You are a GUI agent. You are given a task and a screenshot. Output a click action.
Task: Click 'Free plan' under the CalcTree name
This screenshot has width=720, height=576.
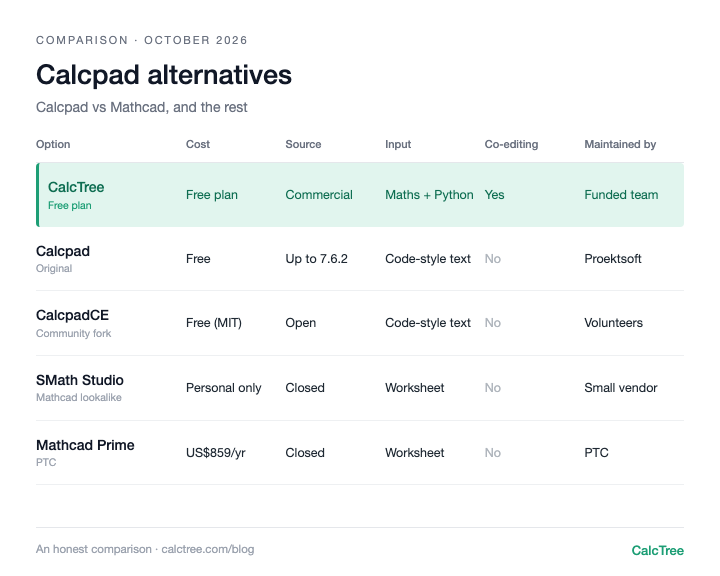pos(69,205)
